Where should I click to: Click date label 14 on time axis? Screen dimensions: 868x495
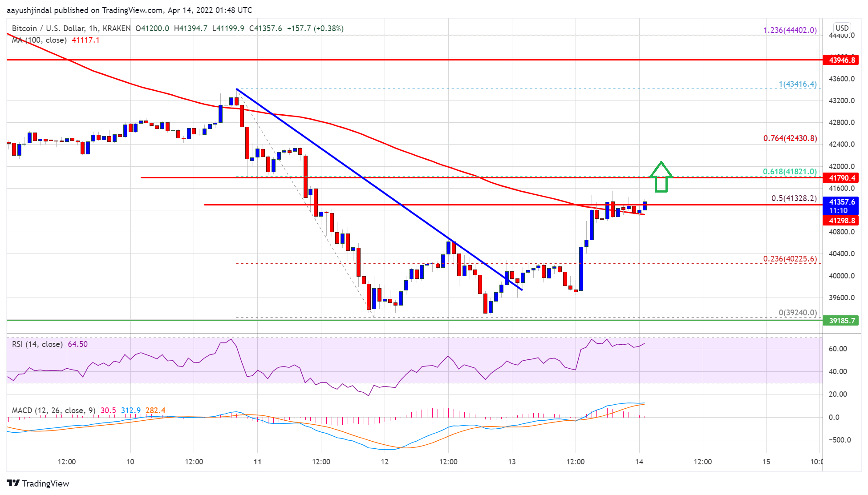tap(639, 462)
